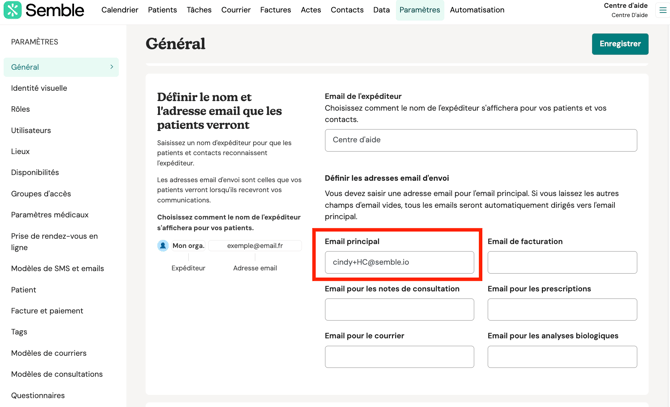Viewport: 670px width, 407px height.
Task: Click the Email de facturation field
Action: (x=562, y=262)
